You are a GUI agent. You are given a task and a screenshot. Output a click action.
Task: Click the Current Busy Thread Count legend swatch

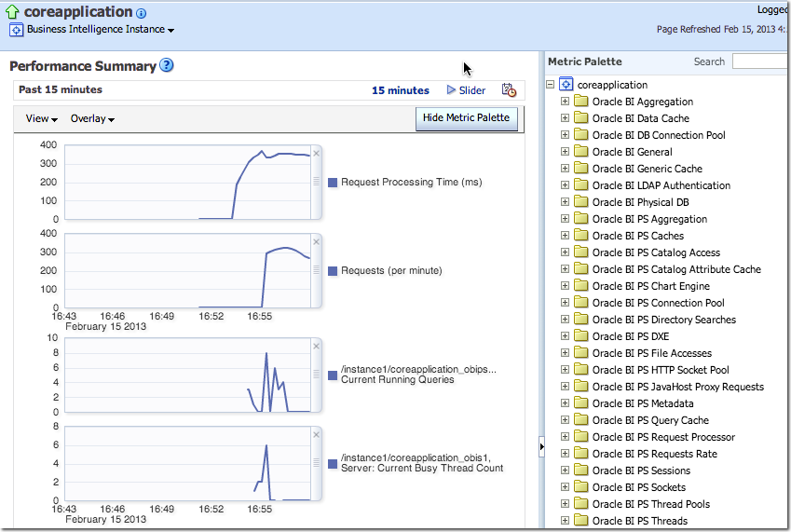pyautogui.click(x=333, y=464)
